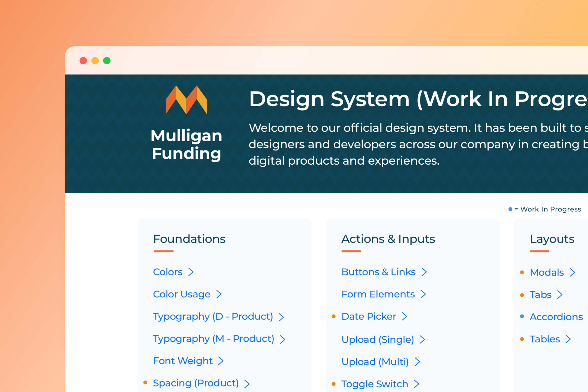Click chevron next to Modals
Viewport: 588px width, 392px height.
(572, 273)
